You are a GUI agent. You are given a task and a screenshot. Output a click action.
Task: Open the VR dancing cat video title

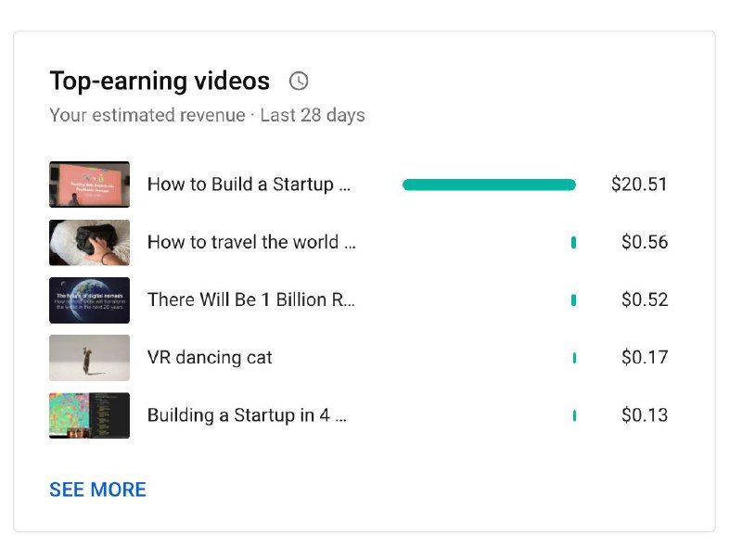(210, 357)
